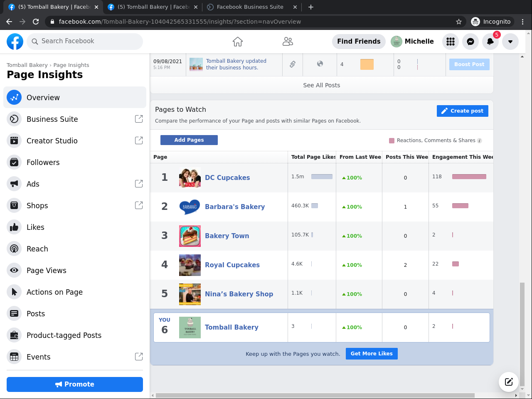Open Chrome menu three dots

tap(523, 22)
